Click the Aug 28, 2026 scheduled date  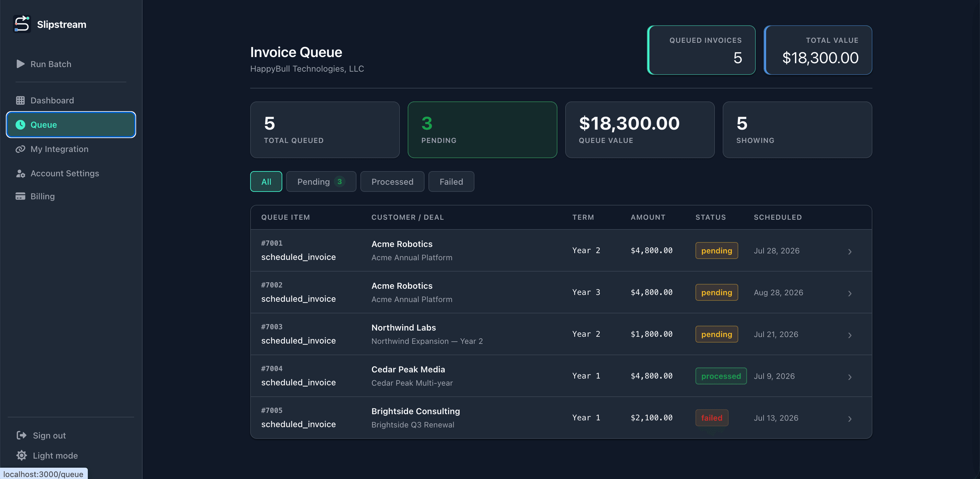pos(778,293)
